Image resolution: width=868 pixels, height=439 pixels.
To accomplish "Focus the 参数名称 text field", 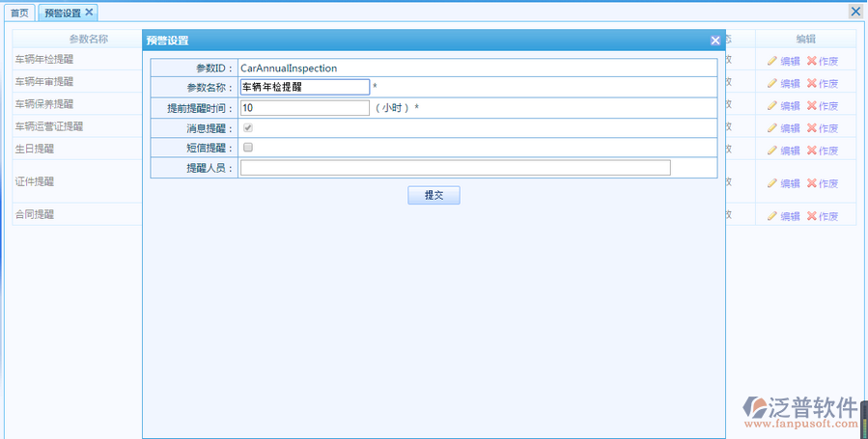I will [x=305, y=87].
